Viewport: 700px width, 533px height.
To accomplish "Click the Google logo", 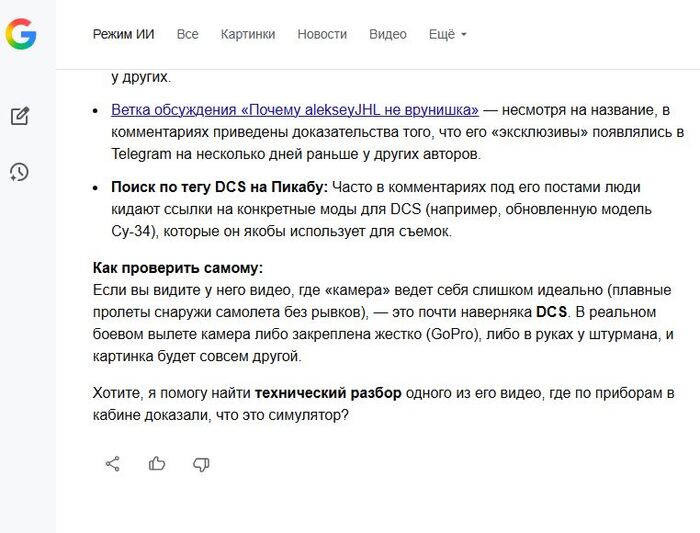I will (x=21, y=35).
